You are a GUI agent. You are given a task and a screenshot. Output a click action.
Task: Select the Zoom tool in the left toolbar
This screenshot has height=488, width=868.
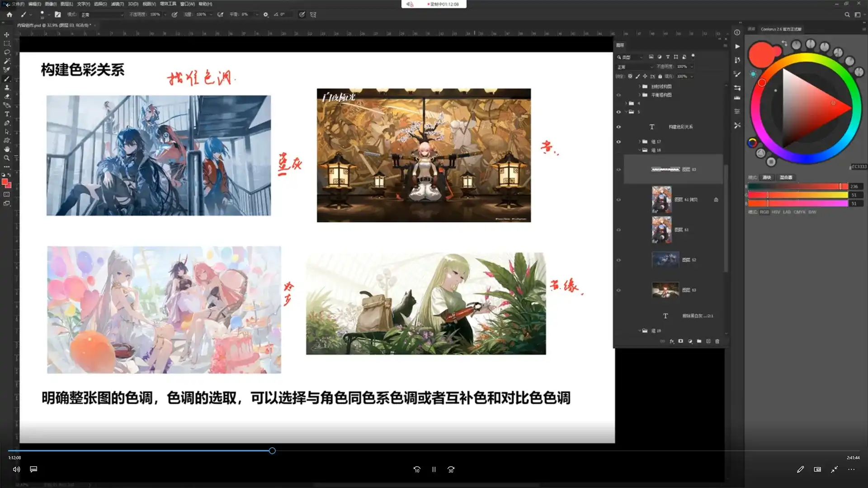point(7,158)
